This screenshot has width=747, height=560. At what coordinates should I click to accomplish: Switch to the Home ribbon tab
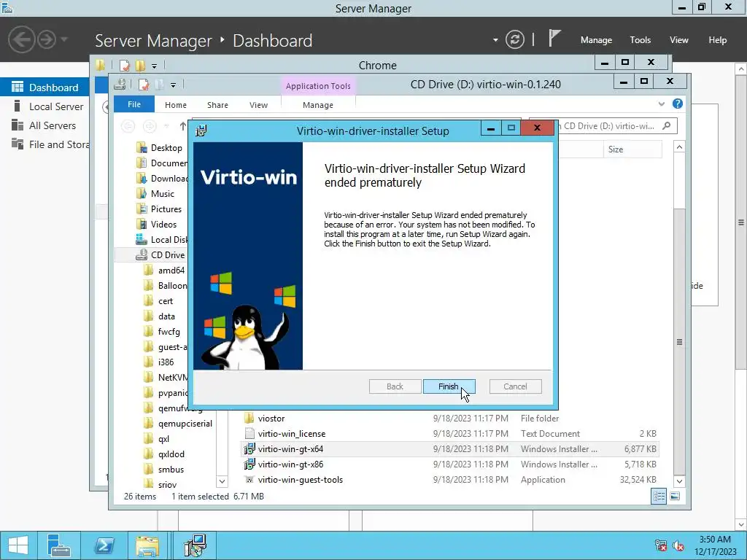tap(176, 105)
